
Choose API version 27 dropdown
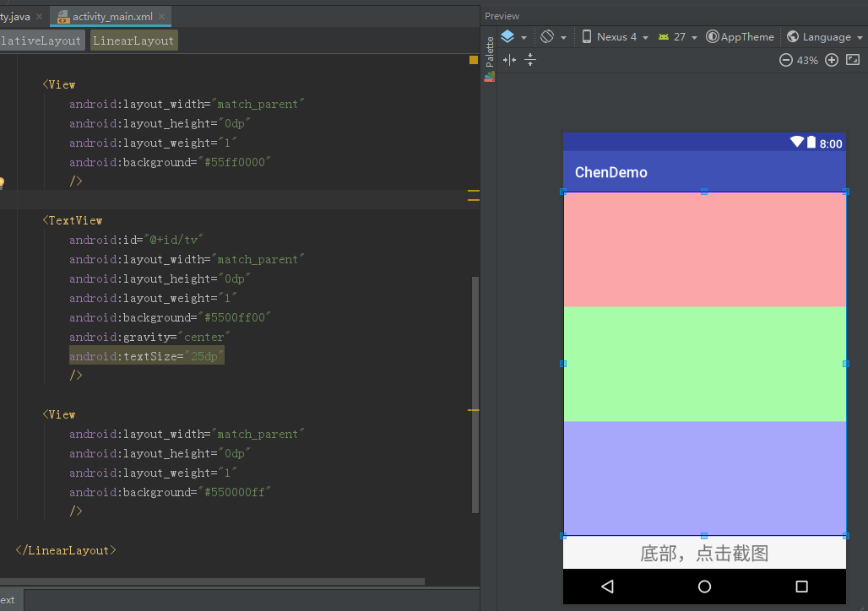(677, 37)
